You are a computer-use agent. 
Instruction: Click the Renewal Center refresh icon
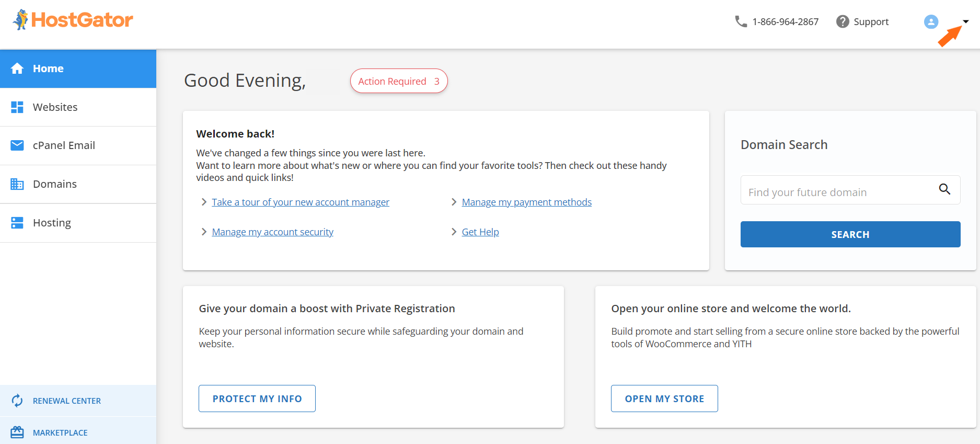point(17,401)
